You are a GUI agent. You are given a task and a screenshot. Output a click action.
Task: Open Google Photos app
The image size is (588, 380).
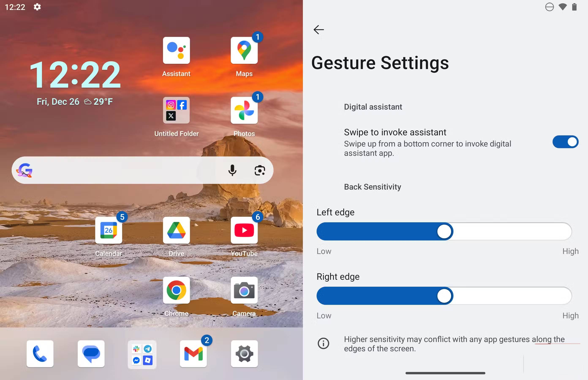click(244, 110)
